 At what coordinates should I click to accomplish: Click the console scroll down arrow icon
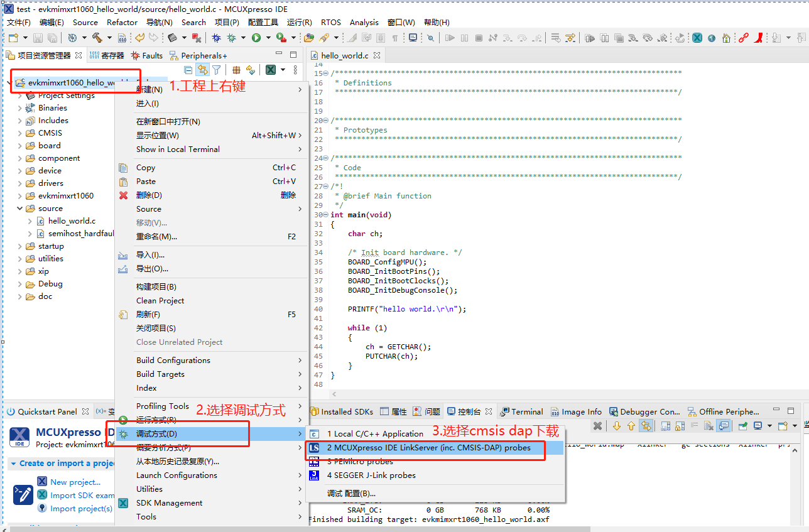[x=617, y=426]
